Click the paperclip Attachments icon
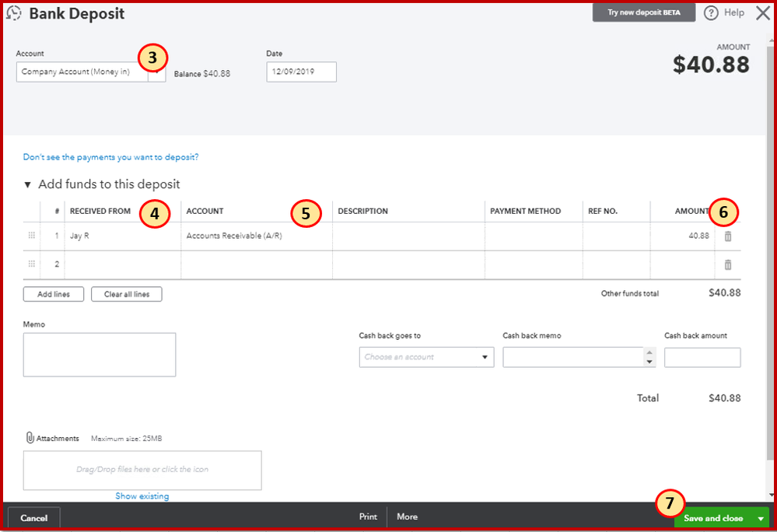Screen dimensions: 777x532 pos(30,438)
